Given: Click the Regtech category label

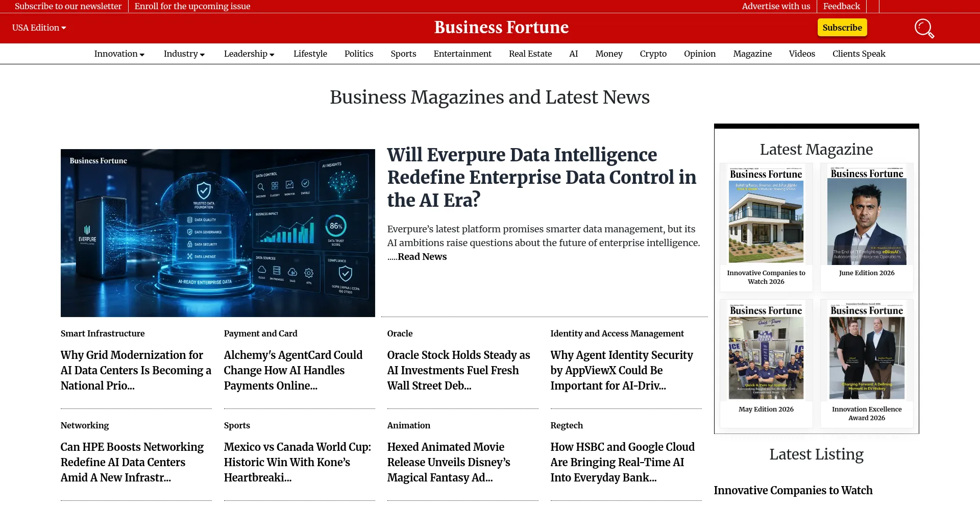Looking at the screenshot, I should 567,425.
